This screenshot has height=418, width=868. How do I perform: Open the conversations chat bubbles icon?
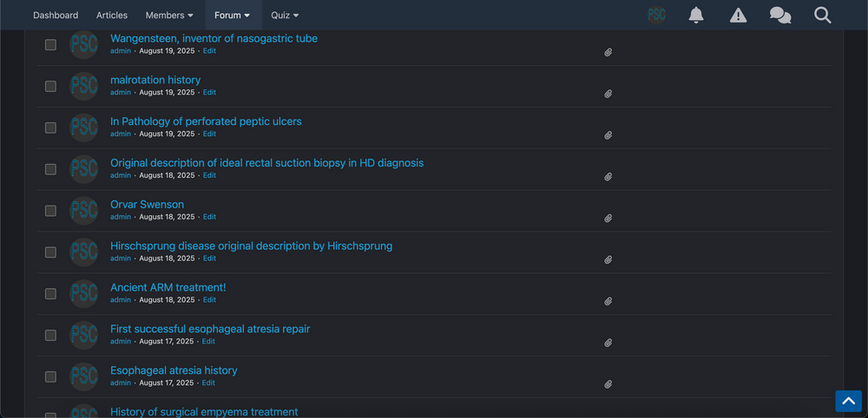click(x=780, y=15)
